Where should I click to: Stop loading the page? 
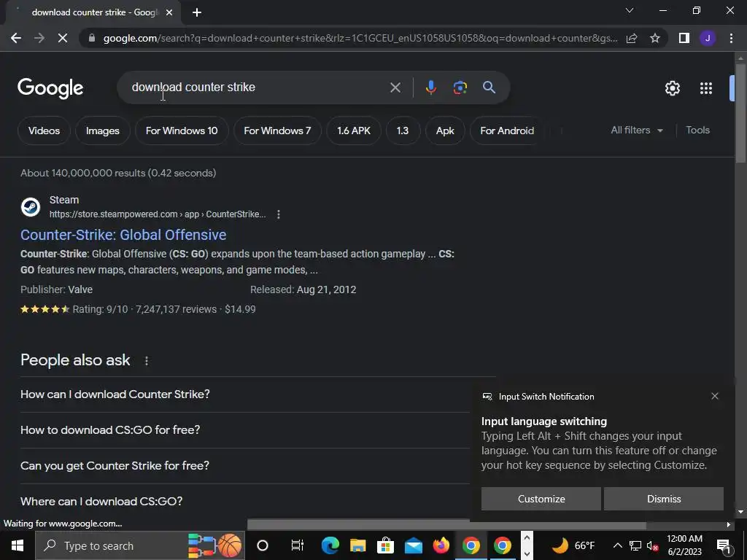tap(63, 38)
